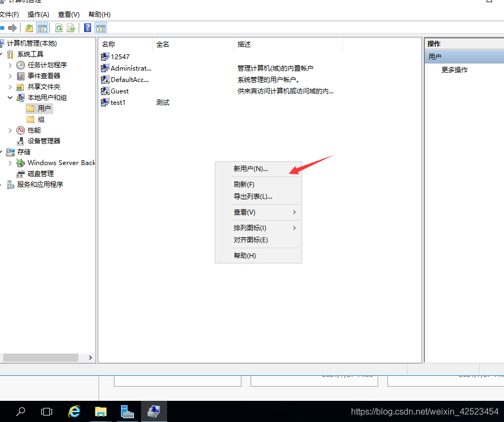Image resolution: width=504 pixels, height=422 pixels.
Task: Click the up one level folder icon
Action: tap(29, 28)
